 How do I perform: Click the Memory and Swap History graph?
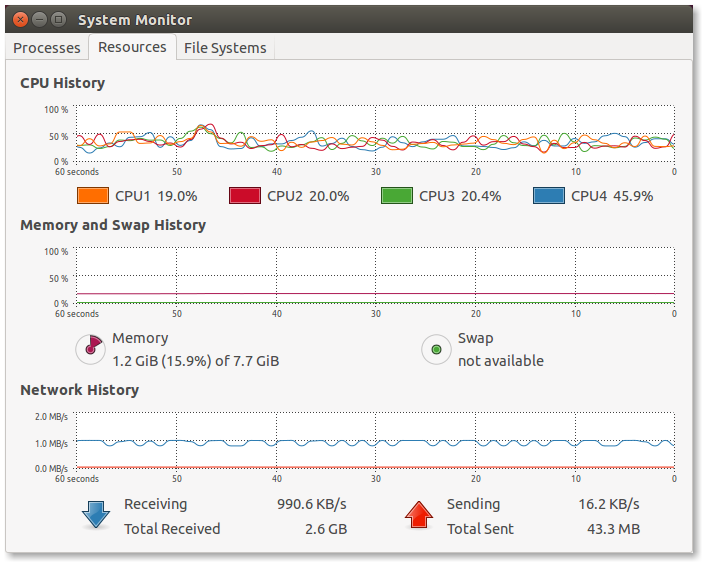click(x=375, y=275)
